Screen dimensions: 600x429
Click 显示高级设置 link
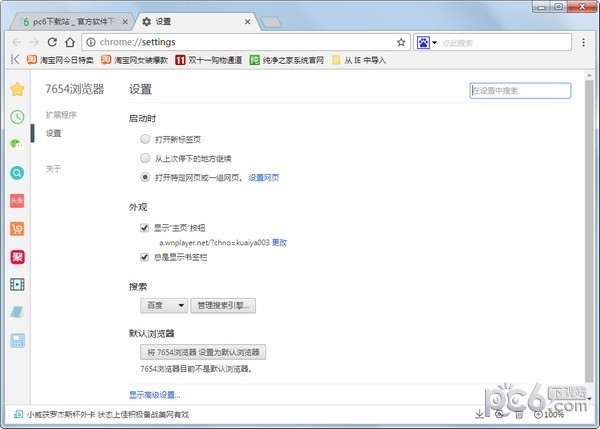(x=155, y=395)
